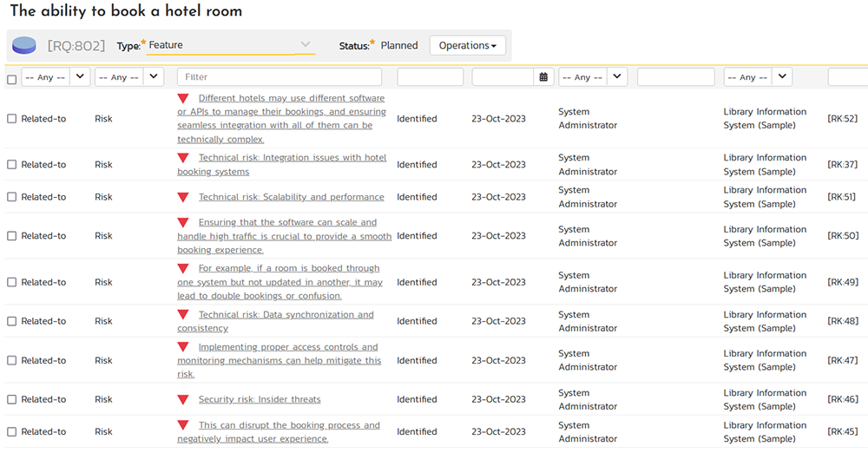The width and height of the screenshot is (868, 453).
Task: Open the calendar date picker icon
Action: click(543, 77)
